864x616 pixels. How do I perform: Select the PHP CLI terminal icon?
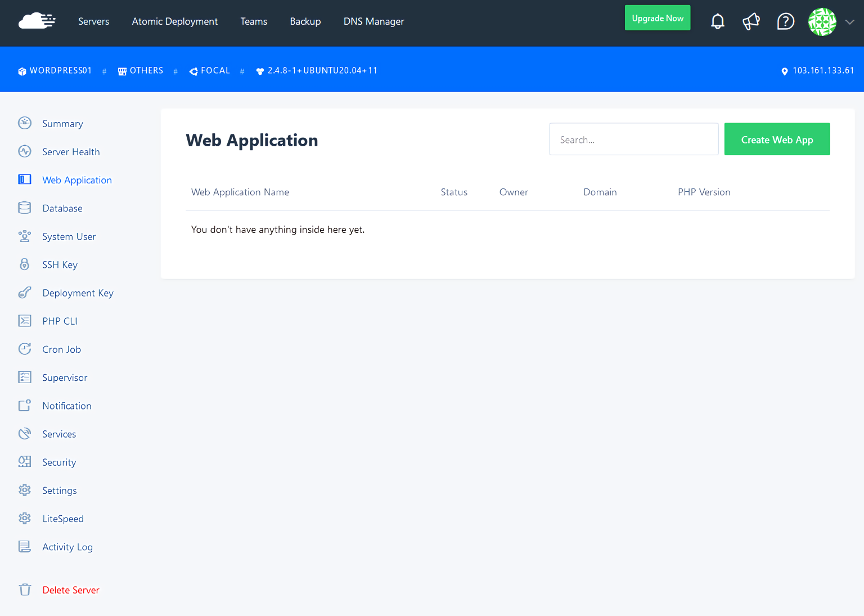point(25,321)
